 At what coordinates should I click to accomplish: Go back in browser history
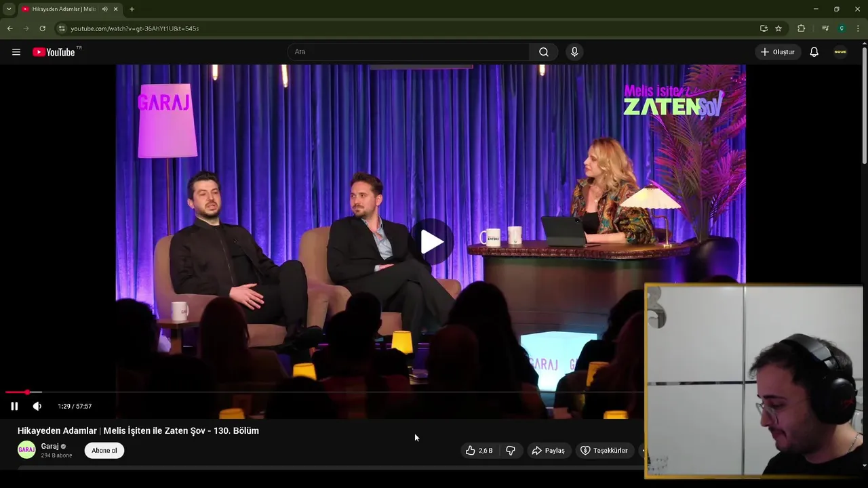[9, 28]
